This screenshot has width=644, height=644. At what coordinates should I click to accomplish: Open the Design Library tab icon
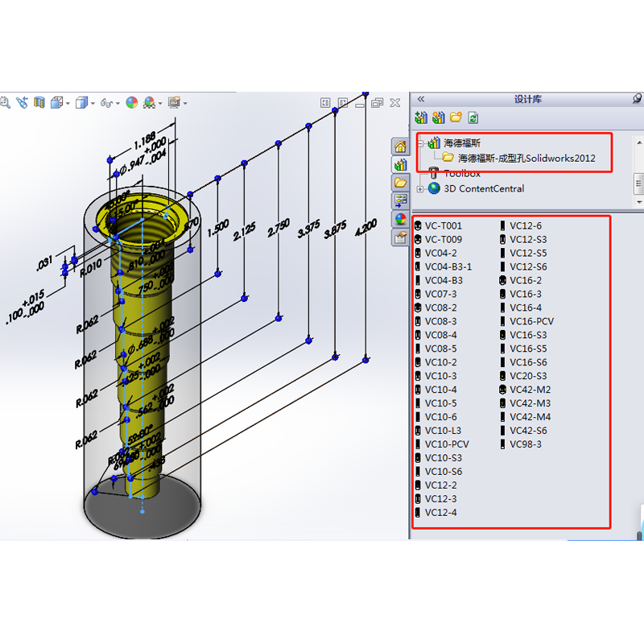(400, 164)
